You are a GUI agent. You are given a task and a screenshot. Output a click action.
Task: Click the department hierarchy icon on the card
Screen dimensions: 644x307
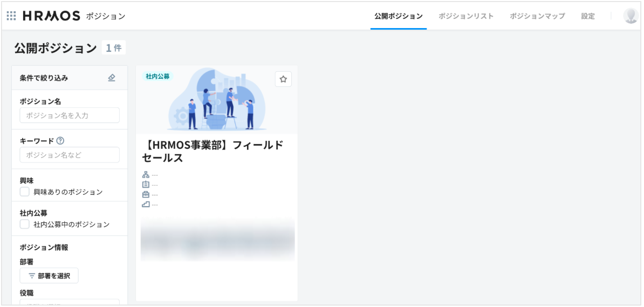(x=146, y=175)
